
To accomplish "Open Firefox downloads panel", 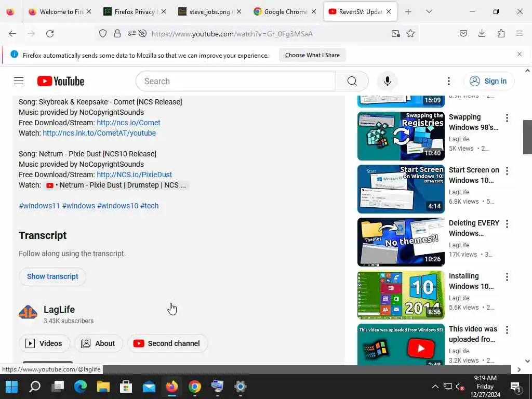I will (x=482, y=33).
